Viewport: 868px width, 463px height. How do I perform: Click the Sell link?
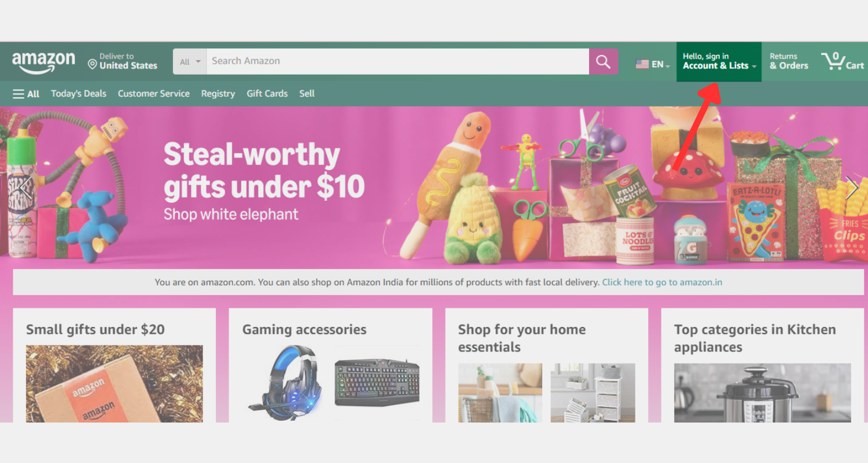point(307,94)
